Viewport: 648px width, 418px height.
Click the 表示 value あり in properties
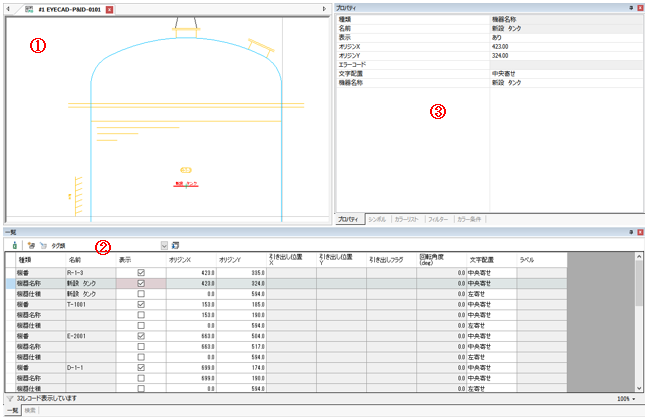point(496,38)
